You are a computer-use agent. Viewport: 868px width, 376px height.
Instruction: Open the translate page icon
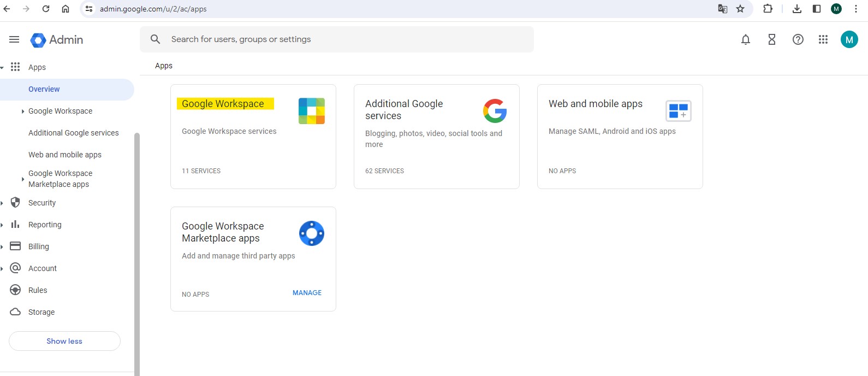(x=723, y=9)
